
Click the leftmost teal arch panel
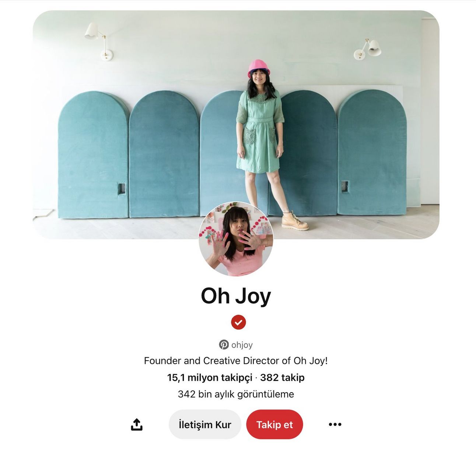tap(93, 155)
